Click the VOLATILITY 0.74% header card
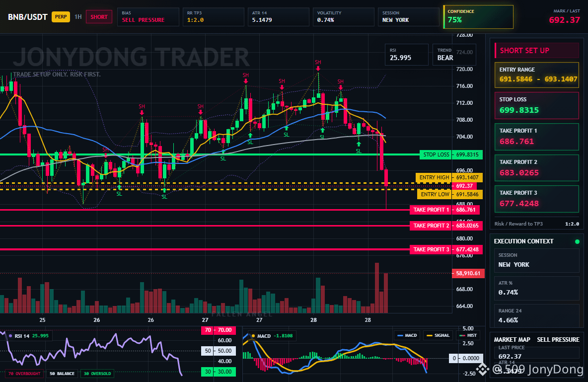 (x=344, y=17)
